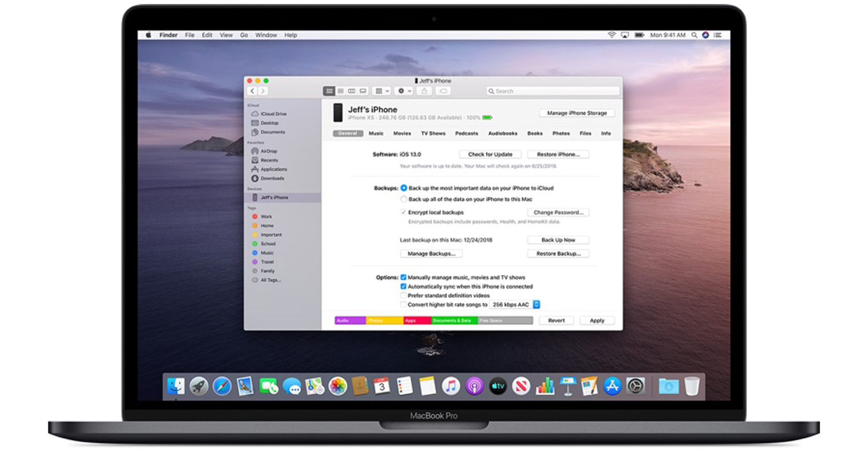
Task: Launch Safari from the Dock
Action: click(222, 386)
